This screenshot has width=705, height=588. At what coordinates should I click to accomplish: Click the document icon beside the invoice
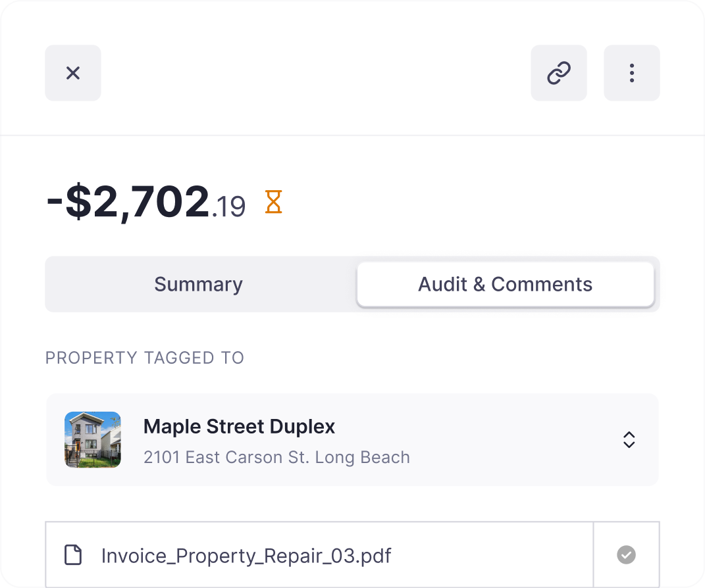73,554
